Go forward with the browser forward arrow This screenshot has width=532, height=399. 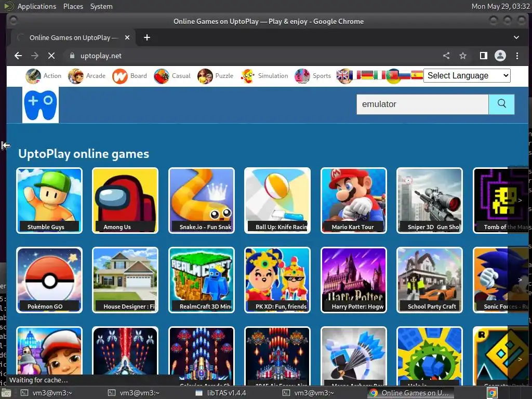35,56
